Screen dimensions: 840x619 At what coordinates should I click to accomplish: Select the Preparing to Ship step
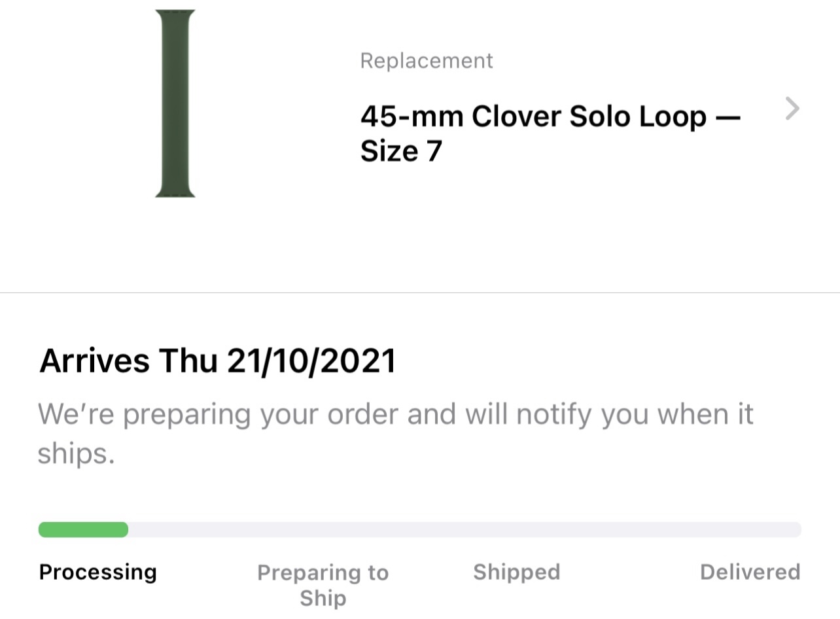pos(323,585)
